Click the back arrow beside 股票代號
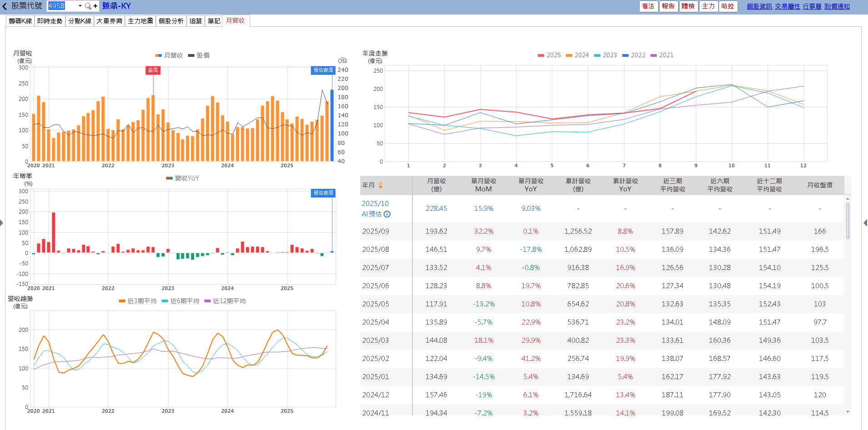This screenshot has height=430, width=868. click(x=5, y=6)
